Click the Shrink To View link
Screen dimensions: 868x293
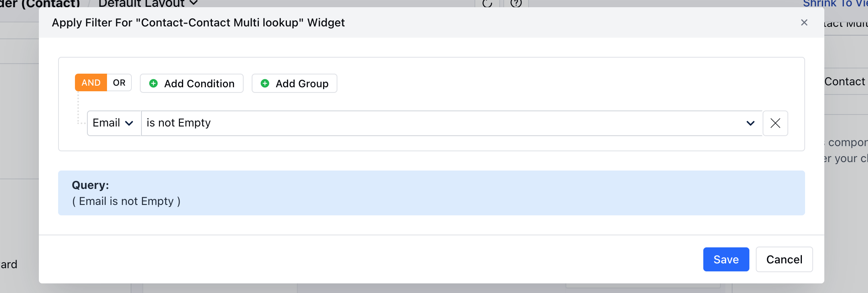tap(835, 4)
